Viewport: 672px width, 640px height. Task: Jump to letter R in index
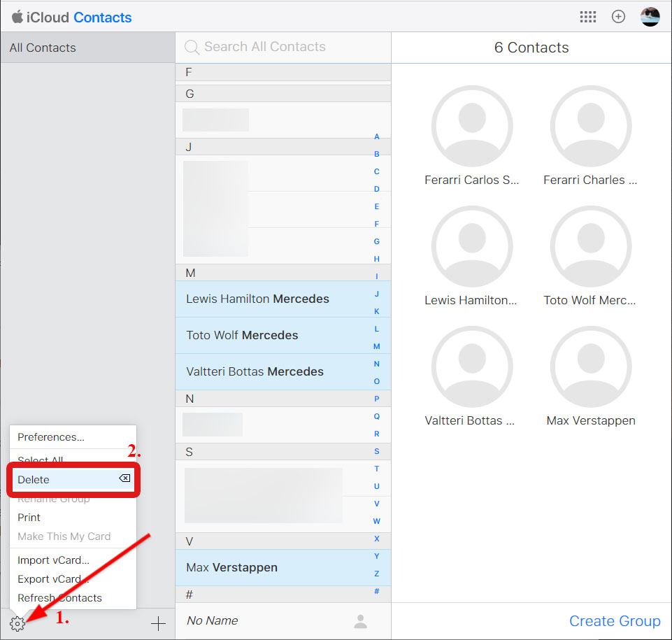pyautogui.click(x=377, y=434)
